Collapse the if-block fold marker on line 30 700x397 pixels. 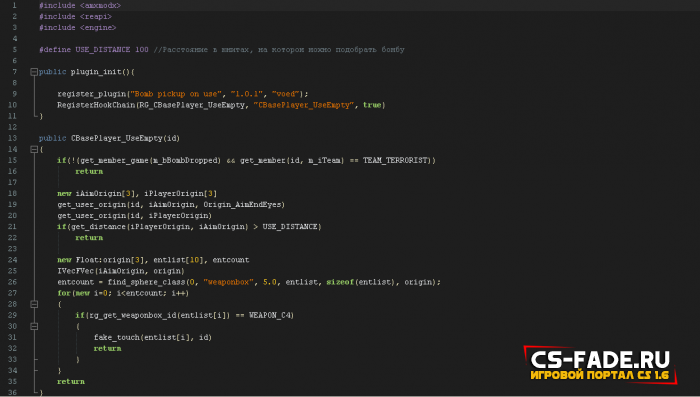34,326
